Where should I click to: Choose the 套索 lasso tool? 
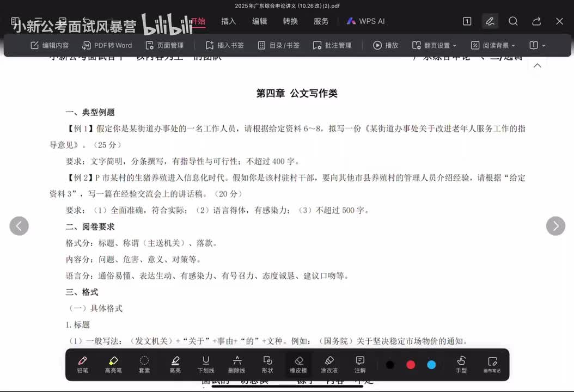click(x=144, y=365)
